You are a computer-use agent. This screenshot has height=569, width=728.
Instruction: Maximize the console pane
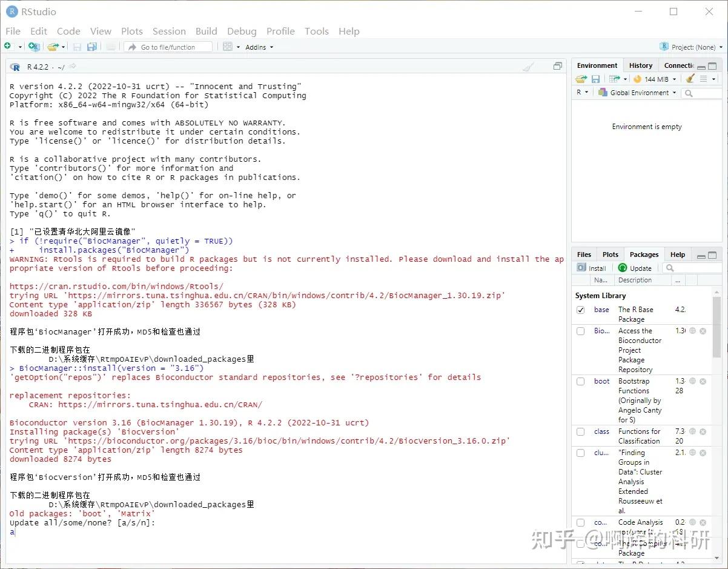click(x=558, y=66)
